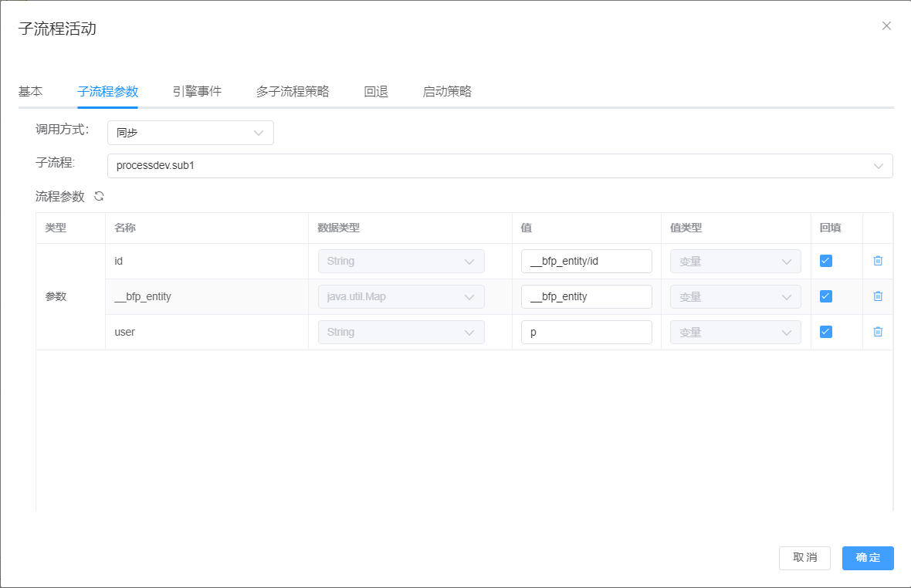Open the 值类型 dropdown for the user row

[735, 332]
